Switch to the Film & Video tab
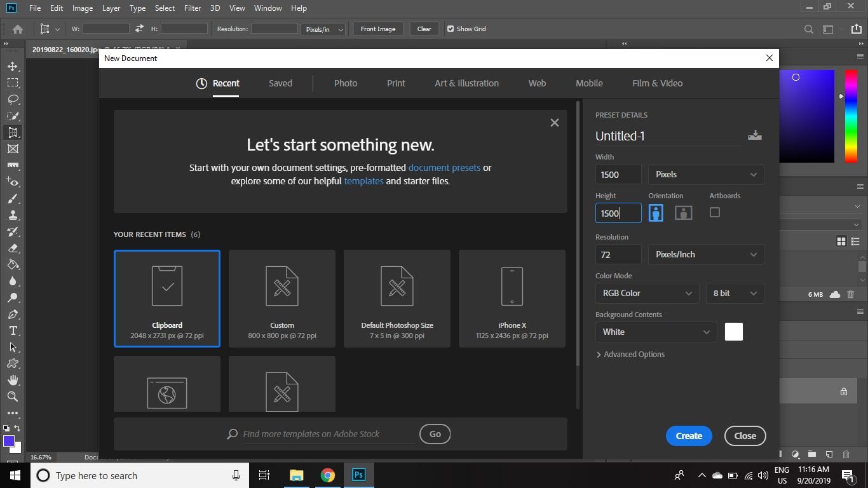Screen dimensions: 868x488 tap(657, 83)
